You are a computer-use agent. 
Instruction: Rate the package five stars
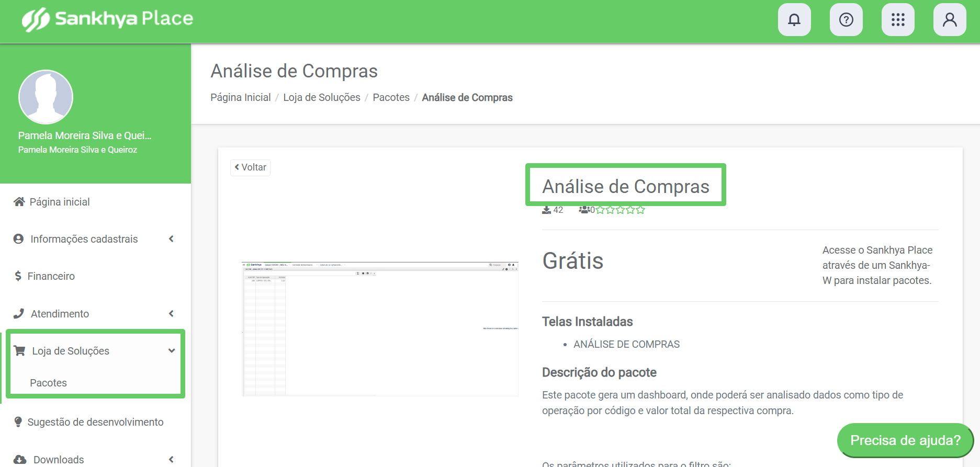click(640, 210)
